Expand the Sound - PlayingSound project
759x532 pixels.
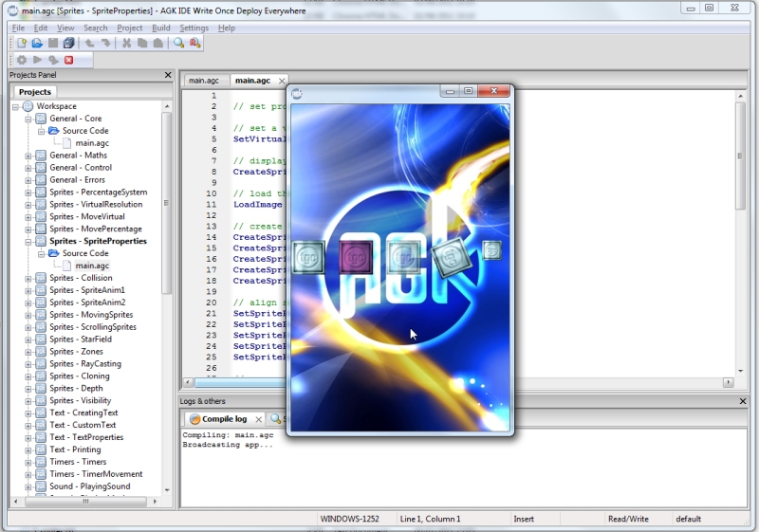point(28,486)
